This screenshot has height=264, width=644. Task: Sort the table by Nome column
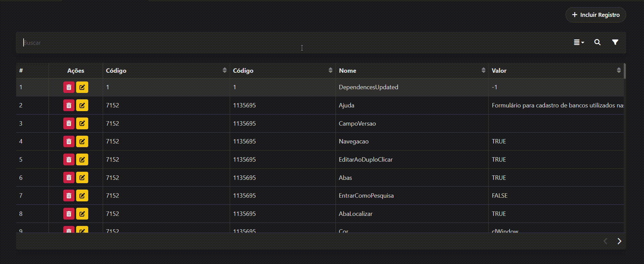pos(483,70)
